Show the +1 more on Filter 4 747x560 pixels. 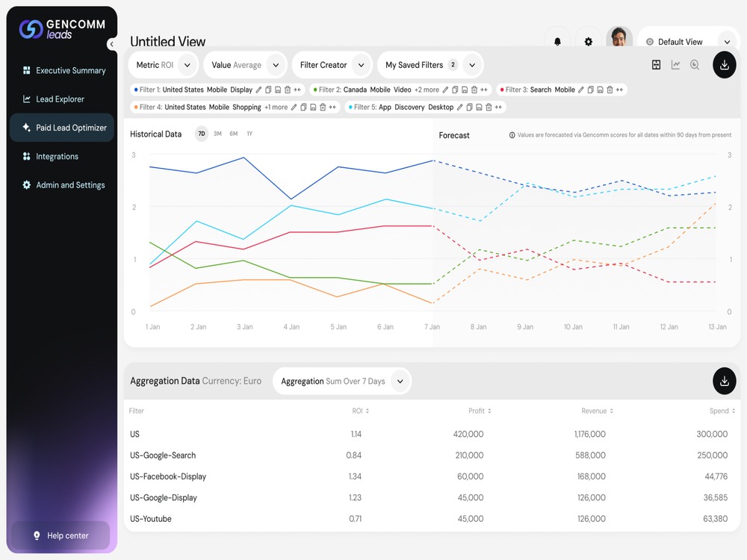click(276, 107)
